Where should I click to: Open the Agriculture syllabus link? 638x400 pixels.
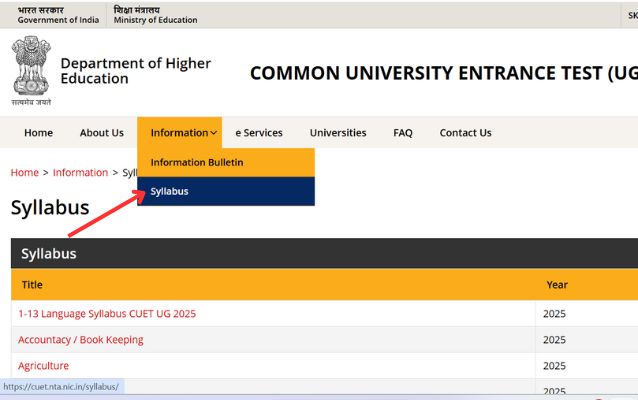tap(44, 366)
